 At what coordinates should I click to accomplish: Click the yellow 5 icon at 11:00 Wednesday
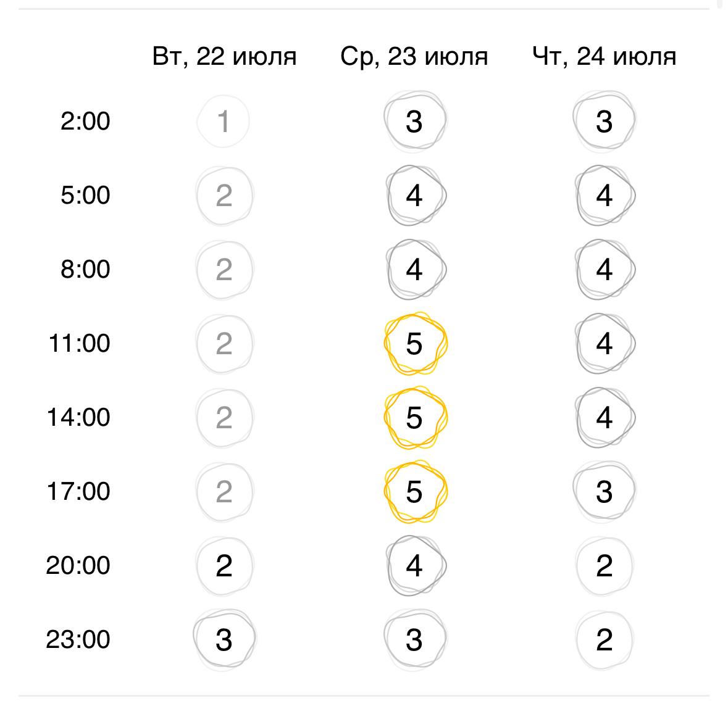click(x=416, y=344)
